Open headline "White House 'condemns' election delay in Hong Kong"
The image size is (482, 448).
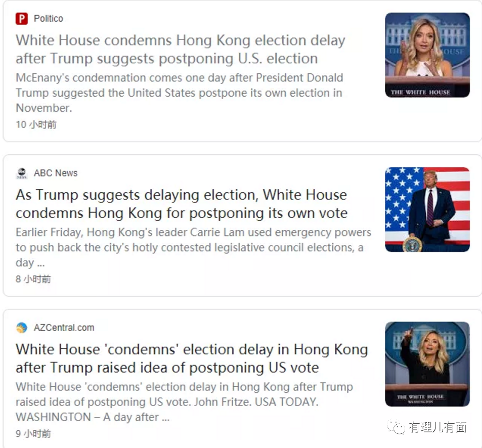(192, 358)
